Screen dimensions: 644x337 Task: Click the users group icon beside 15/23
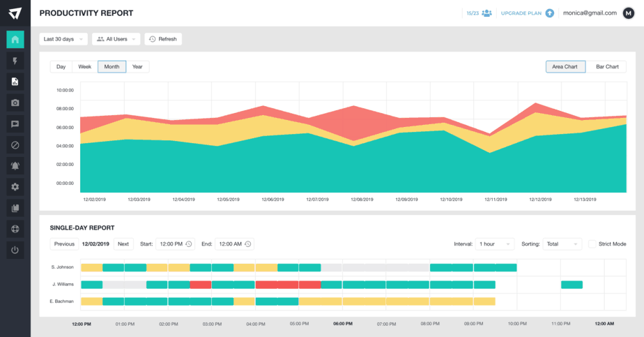pyautogui.click(x=486, y=13)
